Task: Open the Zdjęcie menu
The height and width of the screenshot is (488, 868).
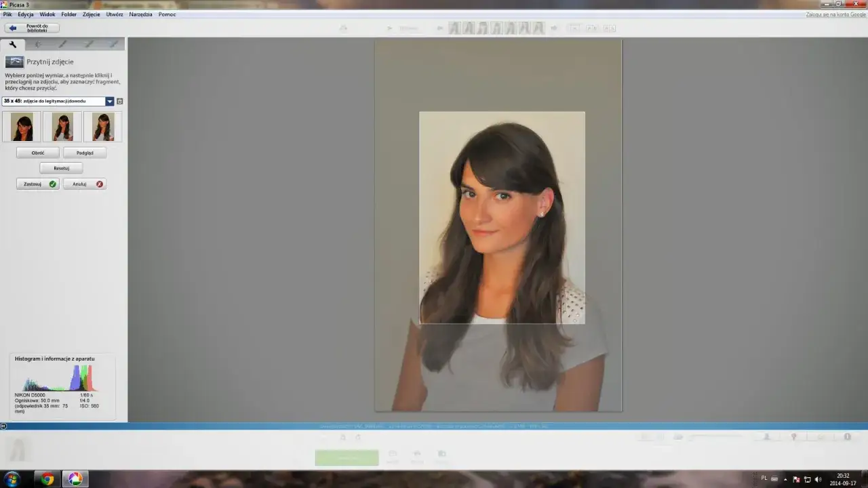Action: point(91,14)
